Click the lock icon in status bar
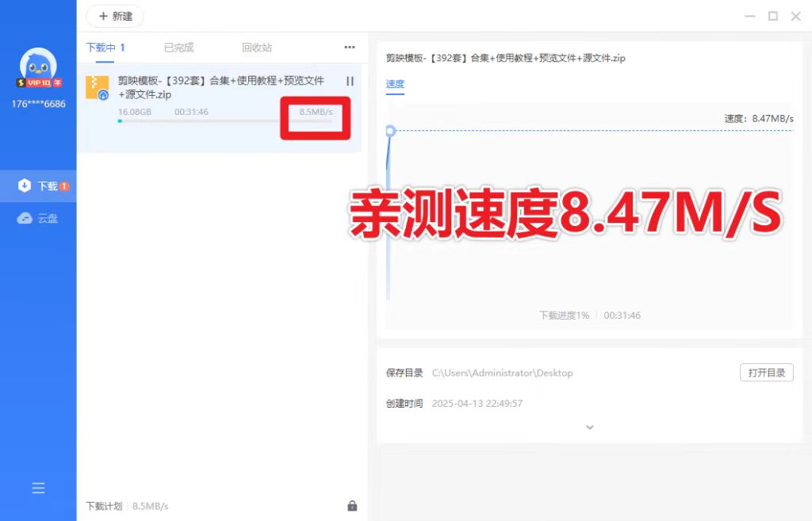812x521 pixels. coord(352,506)
